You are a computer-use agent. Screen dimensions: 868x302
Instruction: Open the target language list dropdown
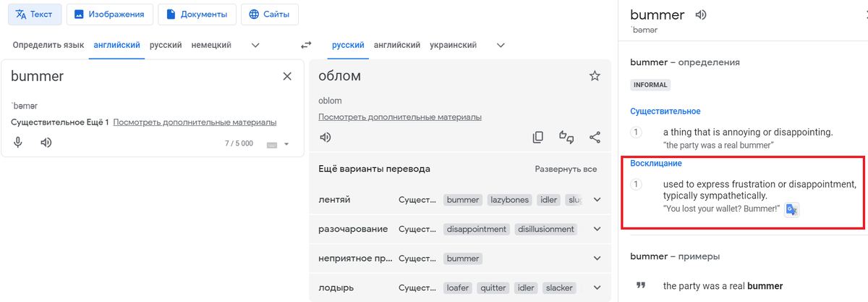(x=501, y=45)
